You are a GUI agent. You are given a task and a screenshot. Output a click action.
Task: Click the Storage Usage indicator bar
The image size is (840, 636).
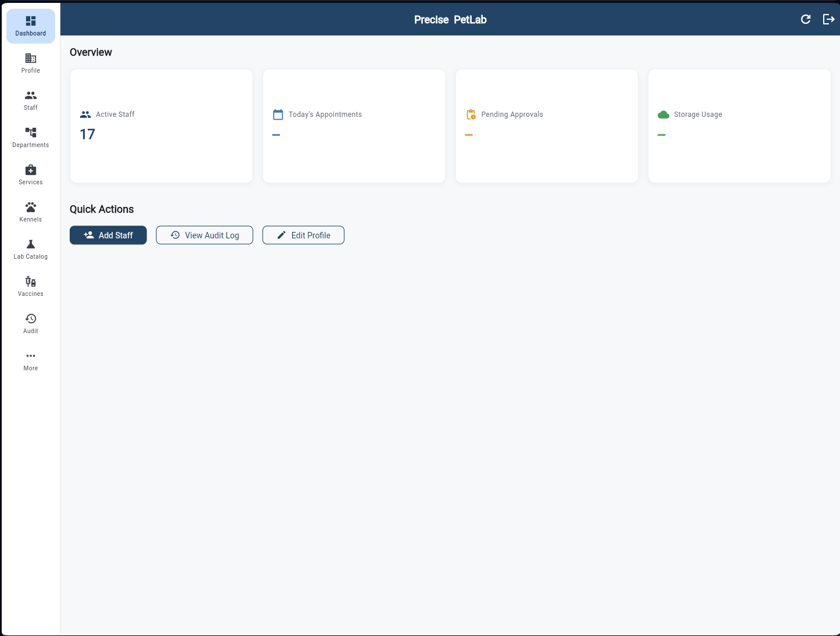[662, 134]
